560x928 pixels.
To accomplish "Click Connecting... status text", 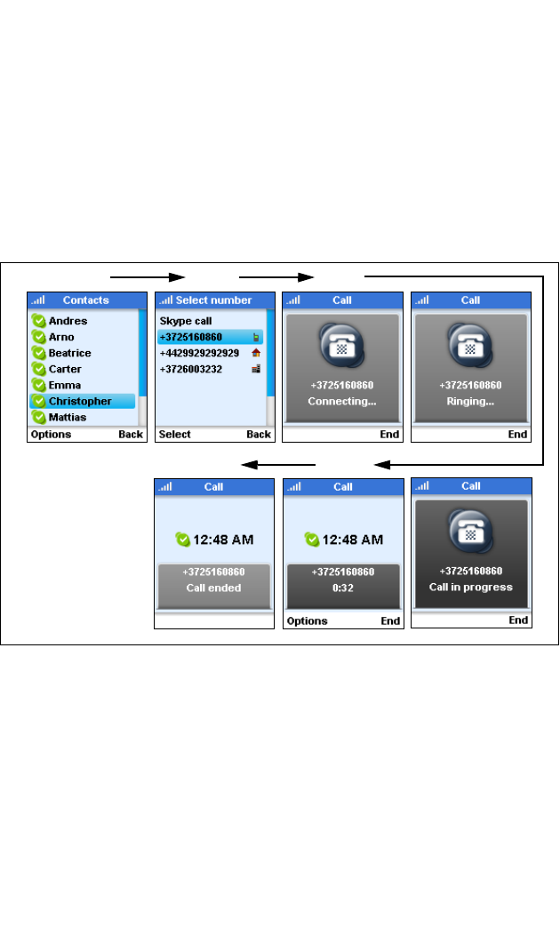I will click(342, 401).
